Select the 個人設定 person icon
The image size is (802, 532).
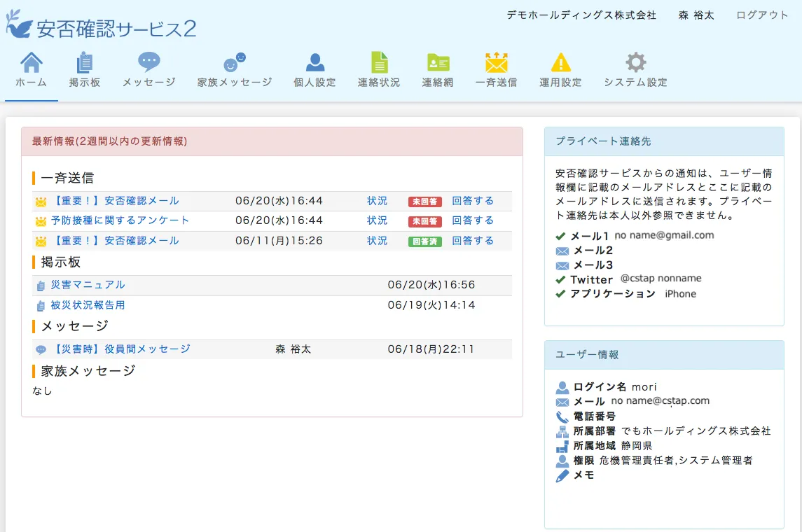click(x=314, y=63)
